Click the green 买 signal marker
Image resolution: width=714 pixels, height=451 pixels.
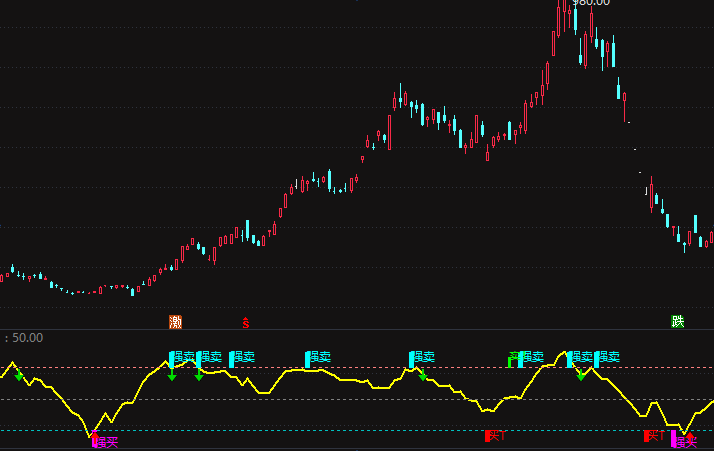514,359
